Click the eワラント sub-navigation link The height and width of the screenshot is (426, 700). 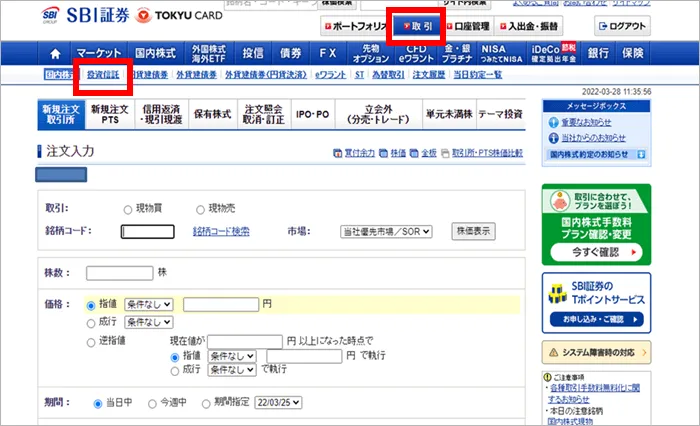[330, 75]
